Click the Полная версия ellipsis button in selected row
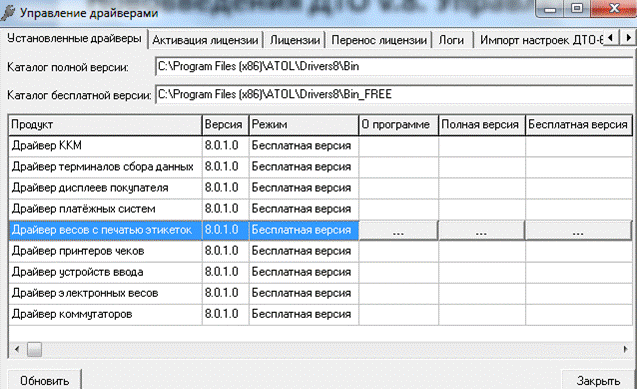This screenshot has width=637, height=389. [481, 231]
